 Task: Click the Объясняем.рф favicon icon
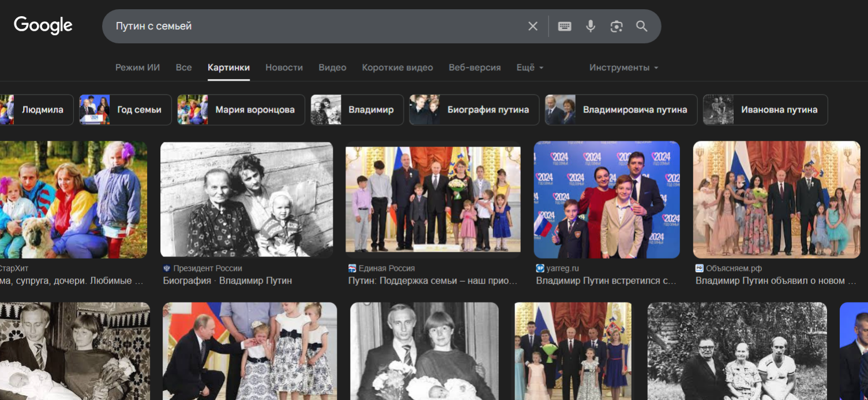coord(700,268)
